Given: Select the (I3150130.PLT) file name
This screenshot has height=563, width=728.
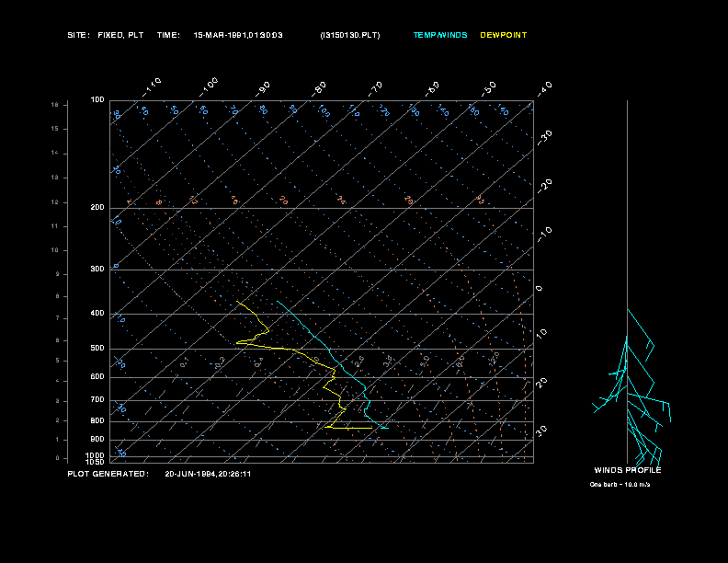Looking at the screenshot, I should 350,35.
